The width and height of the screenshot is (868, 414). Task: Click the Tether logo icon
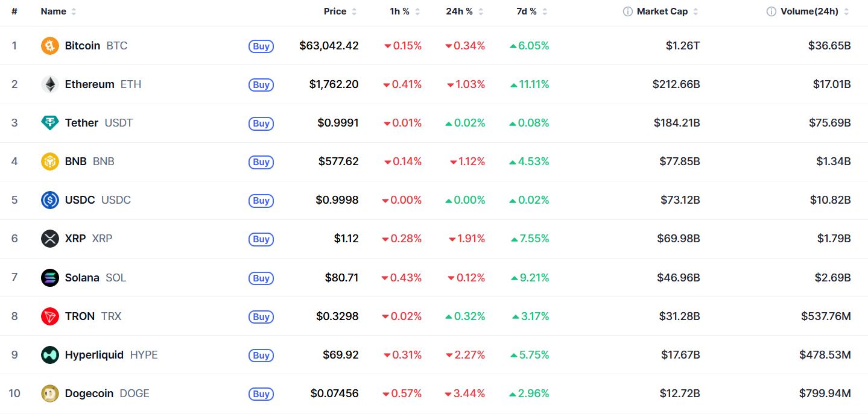click(x=50, y=123)
